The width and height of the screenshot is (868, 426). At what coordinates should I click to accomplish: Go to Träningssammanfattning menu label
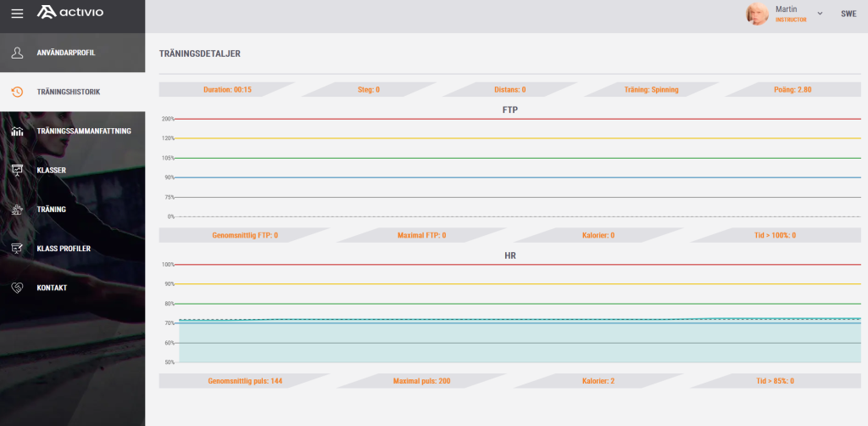click(84, 131)
